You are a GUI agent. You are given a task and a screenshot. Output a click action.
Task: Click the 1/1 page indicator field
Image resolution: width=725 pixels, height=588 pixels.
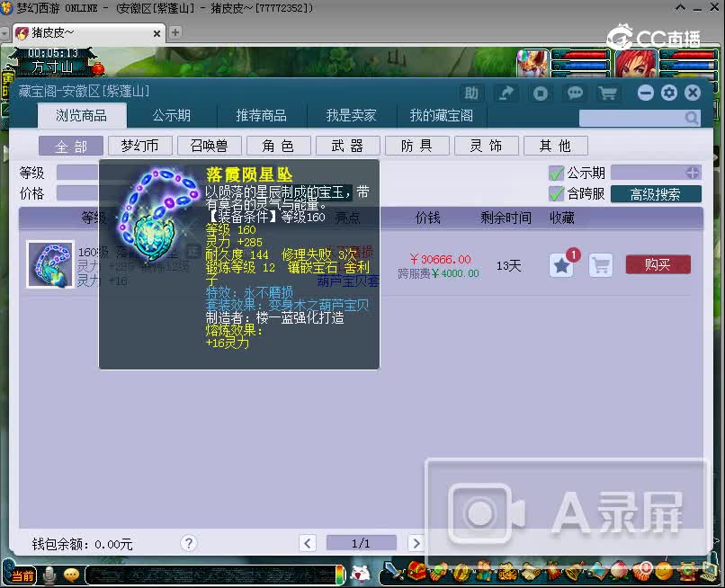pyautogui.click(x=361, y=543)
